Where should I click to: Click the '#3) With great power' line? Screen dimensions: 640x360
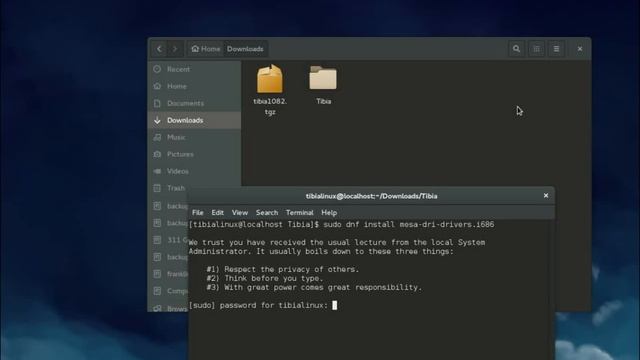[314, 287]
